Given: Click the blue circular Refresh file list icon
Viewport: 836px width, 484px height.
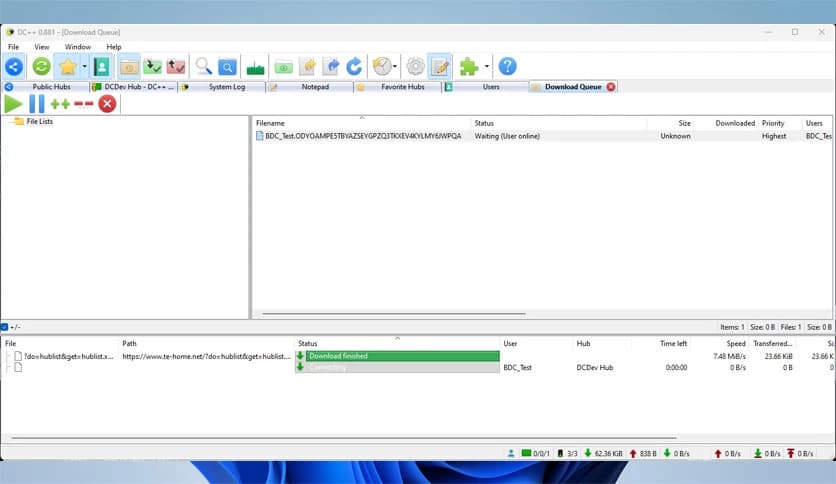Looking at the screenshot, I should pyautogui.click(x=354, y=67).
